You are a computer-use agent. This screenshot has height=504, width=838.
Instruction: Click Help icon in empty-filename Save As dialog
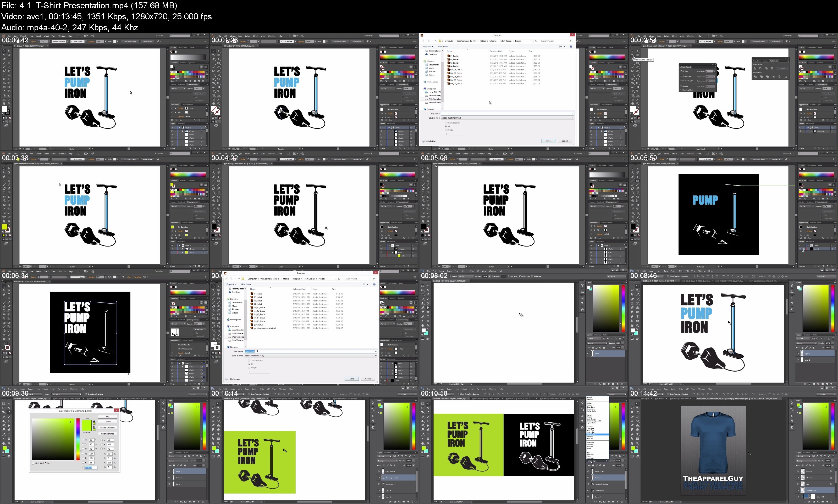[571, 47]
